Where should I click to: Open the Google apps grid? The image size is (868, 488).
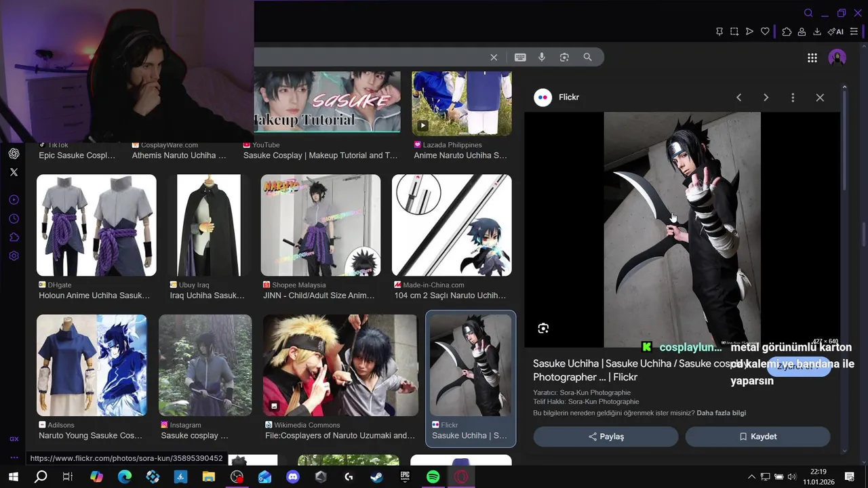pos(812,58)
